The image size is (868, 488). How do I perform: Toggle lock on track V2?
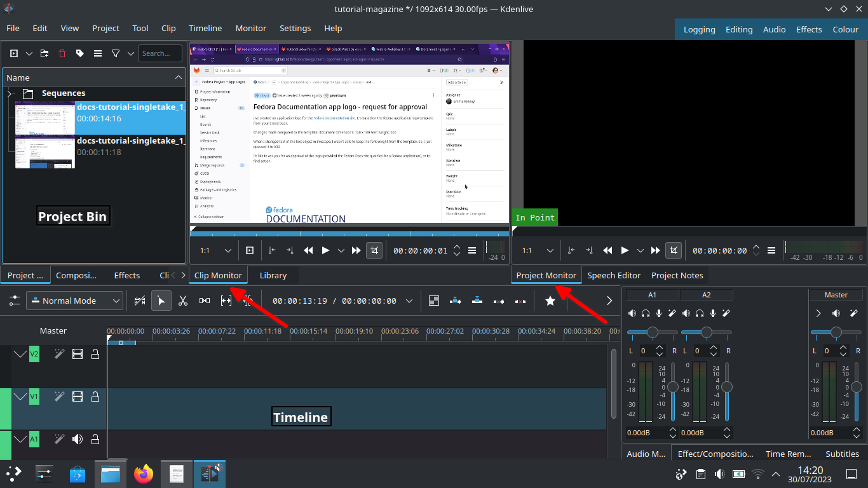(x=95, y=354)
